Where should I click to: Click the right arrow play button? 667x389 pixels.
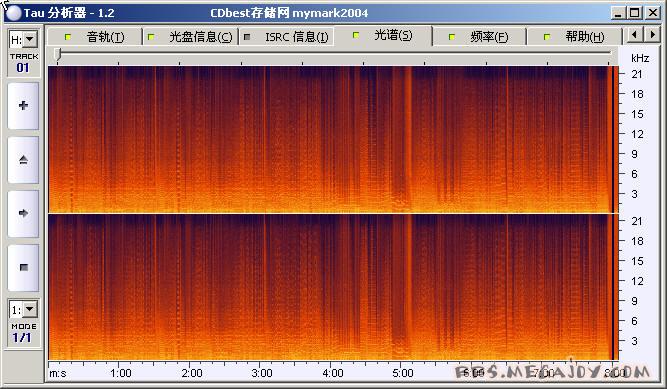(x=23, y=213)
